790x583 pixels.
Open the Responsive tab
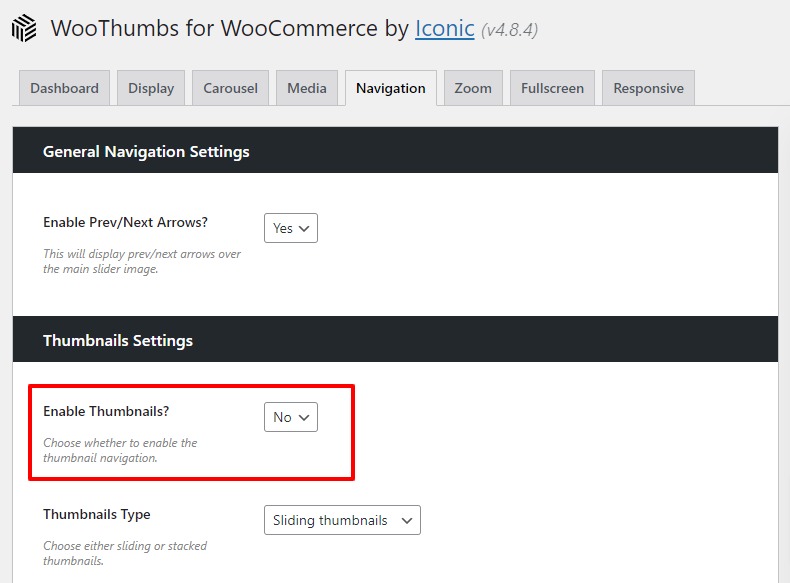click(x=648, y=88)
